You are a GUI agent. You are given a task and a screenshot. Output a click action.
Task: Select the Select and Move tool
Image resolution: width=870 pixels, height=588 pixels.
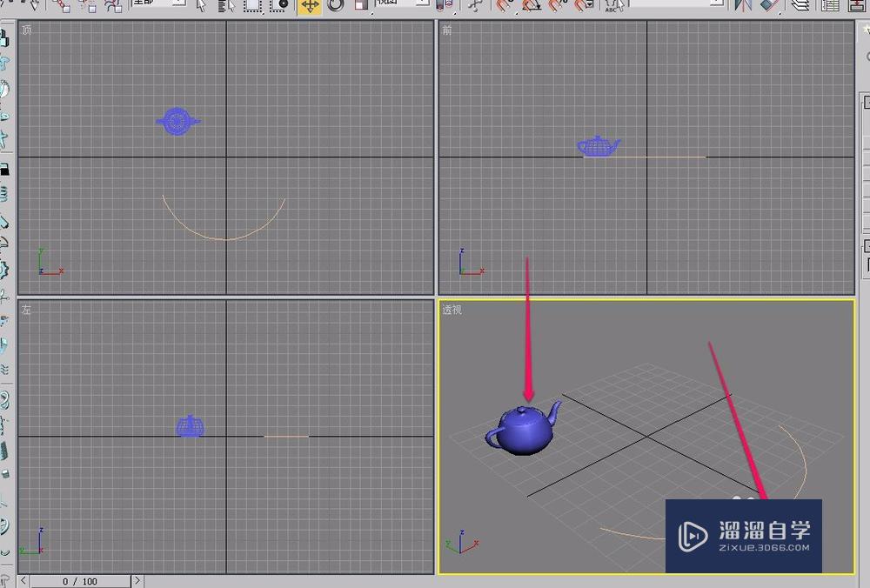[x=309, y=7]
